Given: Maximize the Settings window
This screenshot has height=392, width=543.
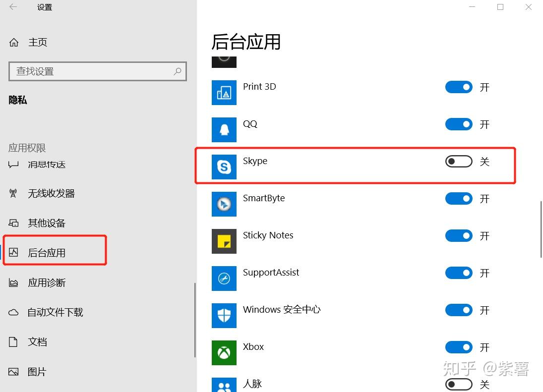Looking at the screenshot, I should (x=500, y=7).
